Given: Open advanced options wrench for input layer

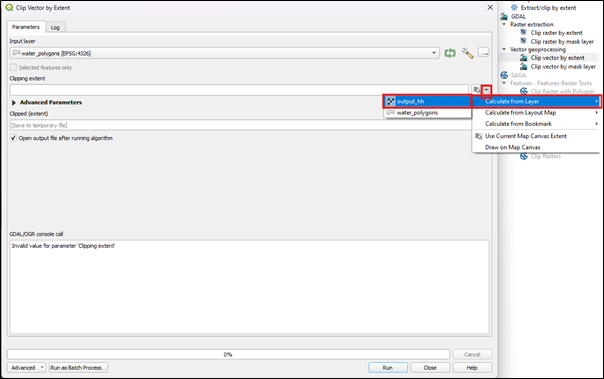Looking at the screenshot, I should [467, 53].
